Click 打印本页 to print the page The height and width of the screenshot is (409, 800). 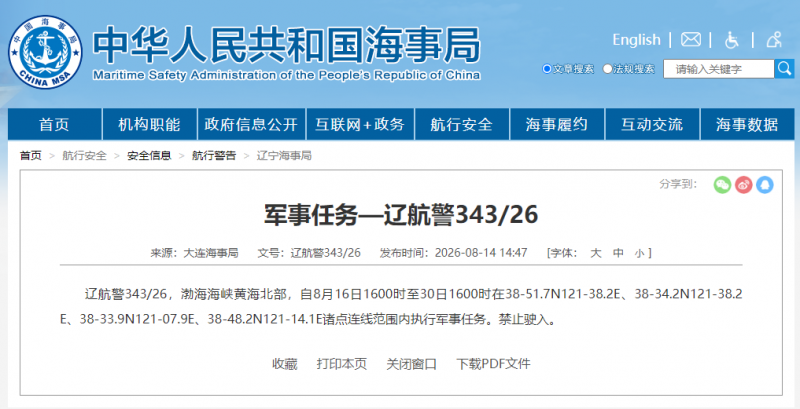tap(342, 364)
